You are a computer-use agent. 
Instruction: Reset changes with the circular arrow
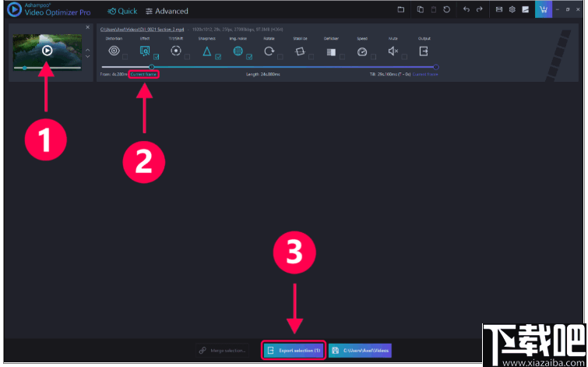(446, 9)
